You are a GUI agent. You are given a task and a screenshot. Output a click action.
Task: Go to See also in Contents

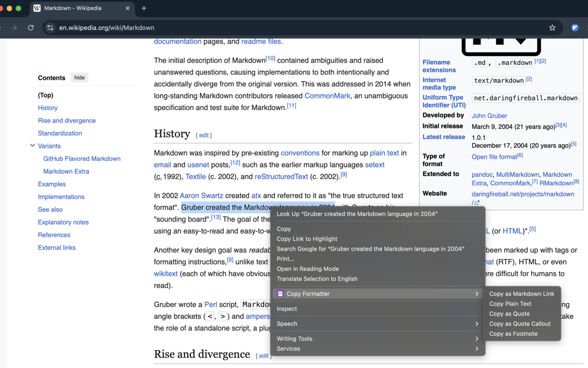tap(51, 209)
